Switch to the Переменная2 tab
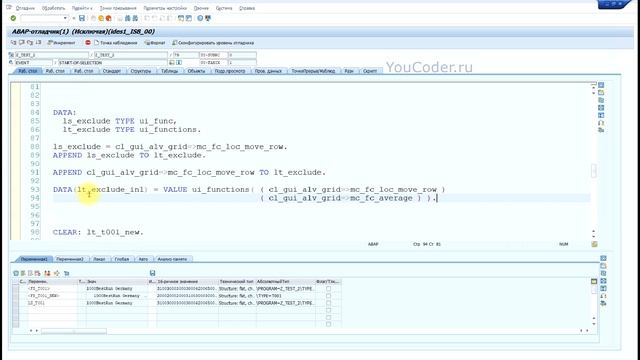This screenshot has height=360, width=640. click(70, 259)
